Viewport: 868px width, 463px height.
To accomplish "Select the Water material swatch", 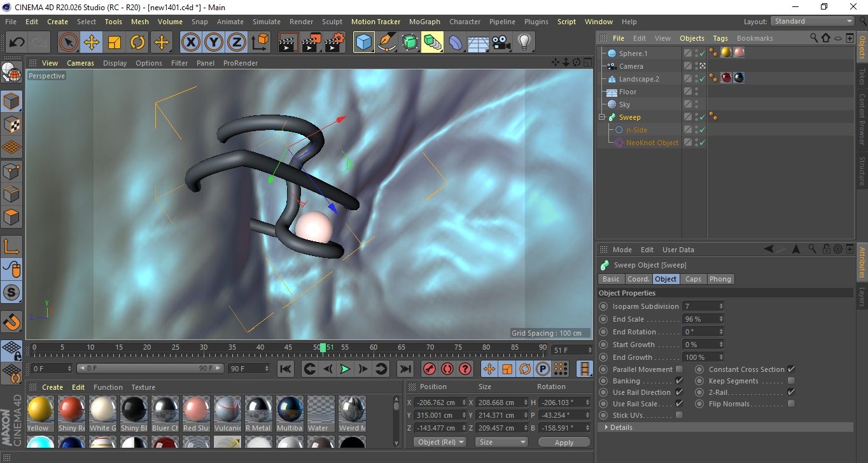I will (321, 413).
